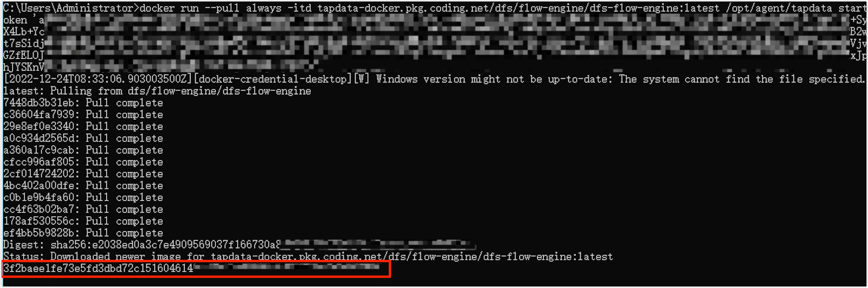The image size is (868, 288).
Task: Select layer 7448db3b31eb pull complete line
Action: tap(83, 103)
